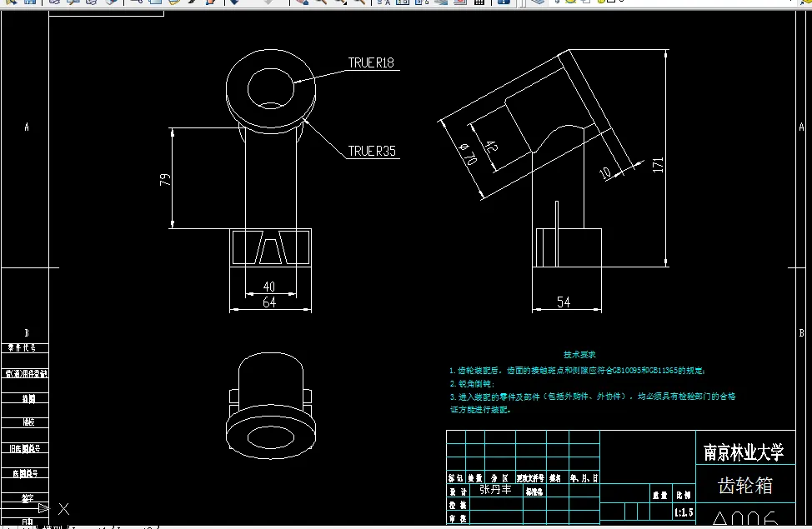Click the 年.月.日 header cell
The height and width of the screenshot is (529, 812).
point(584,477)
